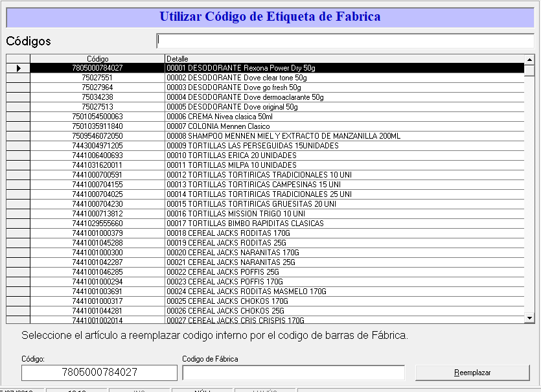541x392 pixels.
Task: Click the Código column header
Action: (98, 59)
